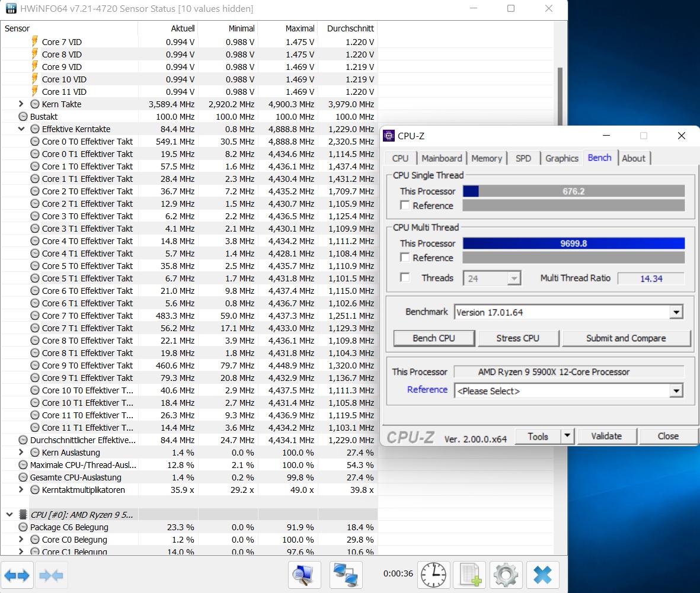Viewport: 700px width, 593px height.
Task: Click the Multi Thread score bar 9699.8
Action: coord(574,243)
